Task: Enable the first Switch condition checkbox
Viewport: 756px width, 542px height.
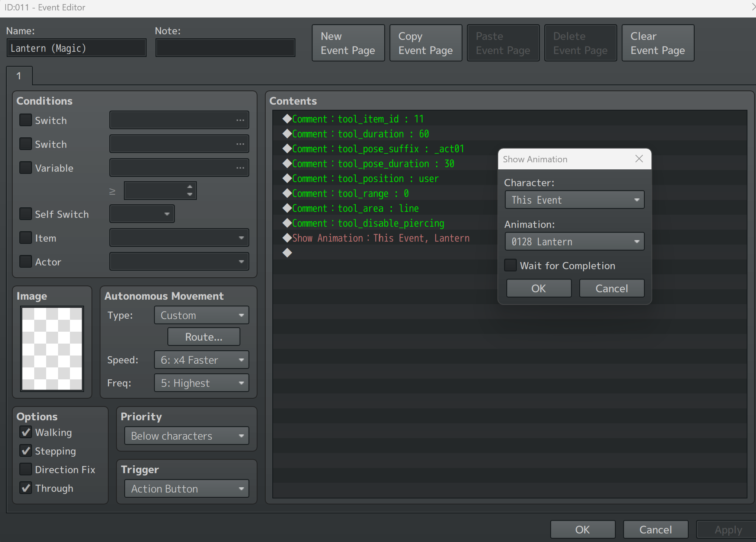Action: (x=26, y=120)
